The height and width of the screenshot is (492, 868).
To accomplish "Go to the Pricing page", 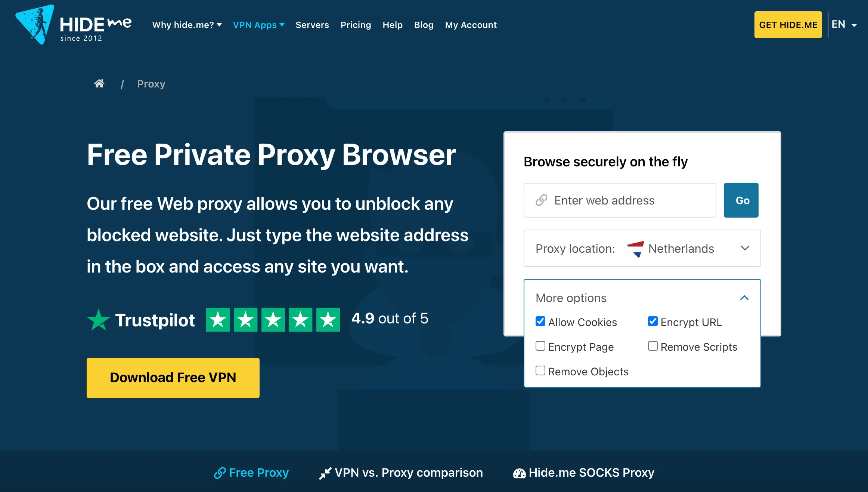I will tap(356, 25).
